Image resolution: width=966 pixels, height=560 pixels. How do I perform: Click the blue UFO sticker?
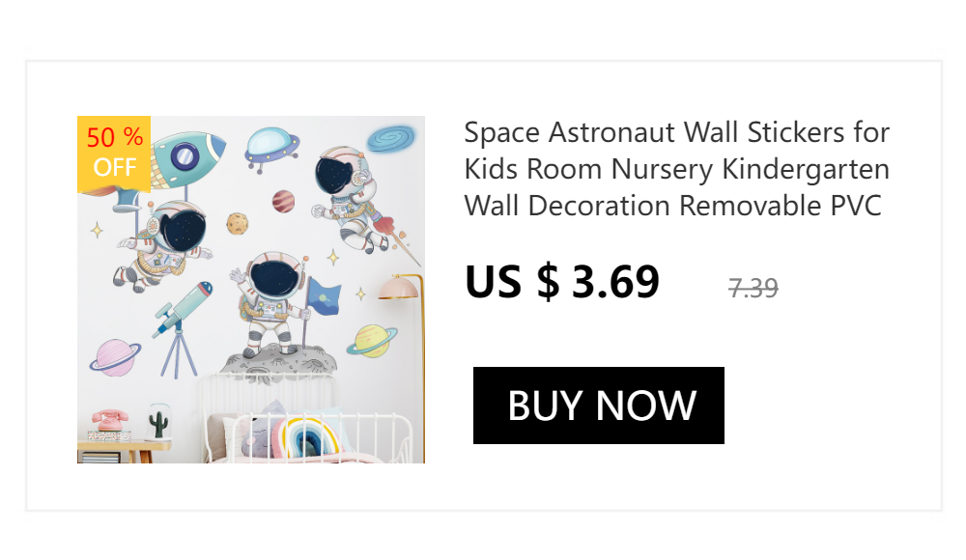(271, 149)
